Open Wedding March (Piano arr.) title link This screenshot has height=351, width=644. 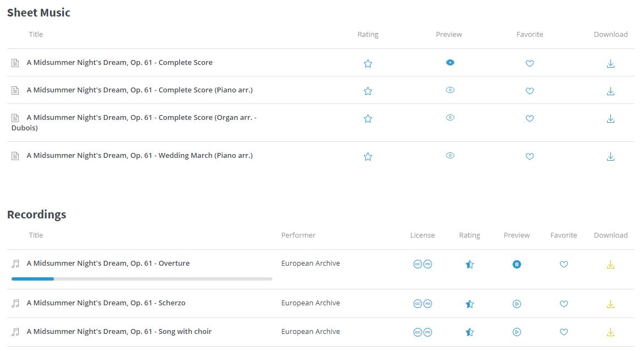coord(140,155)
